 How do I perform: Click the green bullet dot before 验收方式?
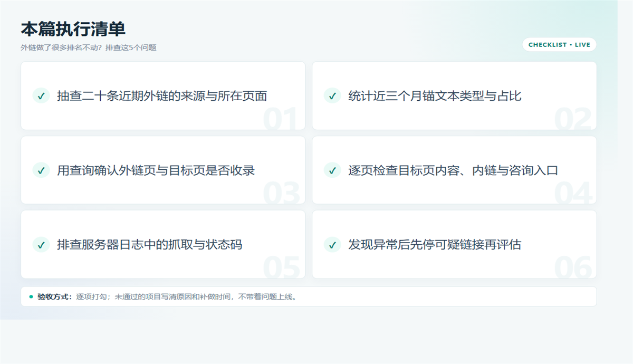tap(31, 296)
